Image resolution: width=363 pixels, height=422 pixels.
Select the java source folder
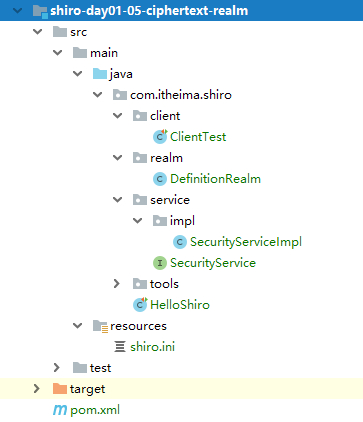(121, 74)
